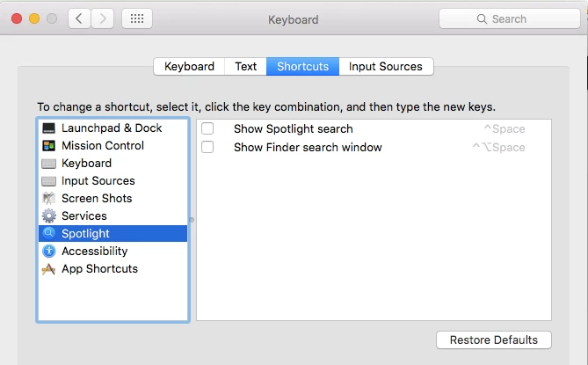Viewport: 588px width, 365px height.
Task: Click the forward arrow button
Action: coord(103,18)
